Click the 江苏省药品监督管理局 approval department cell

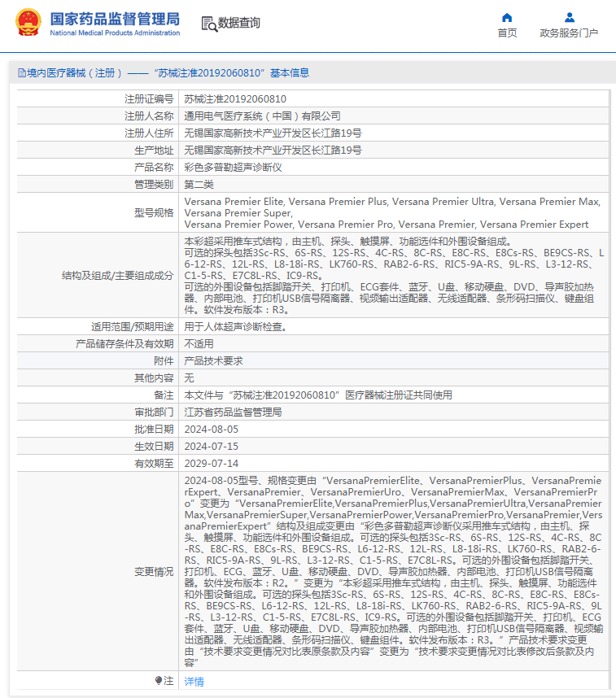(x=233, y=412)
